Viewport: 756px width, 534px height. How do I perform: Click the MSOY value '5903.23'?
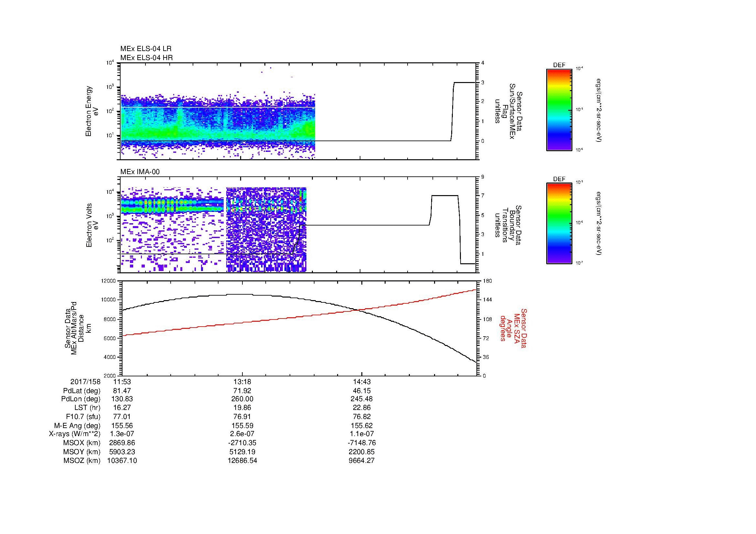pos(122,452)
